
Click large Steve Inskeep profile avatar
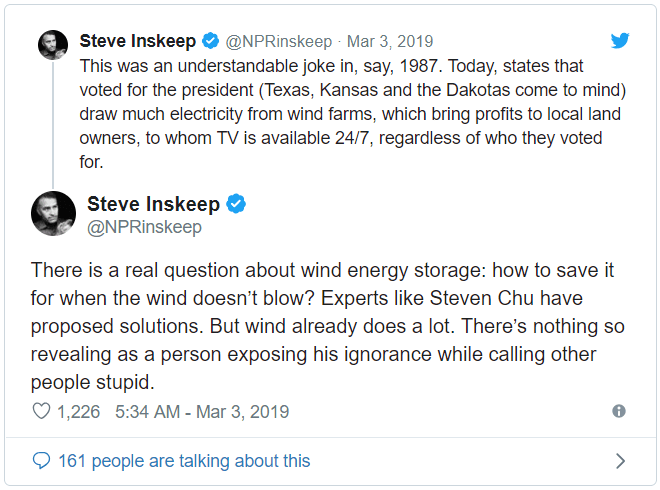pos(52,213)
